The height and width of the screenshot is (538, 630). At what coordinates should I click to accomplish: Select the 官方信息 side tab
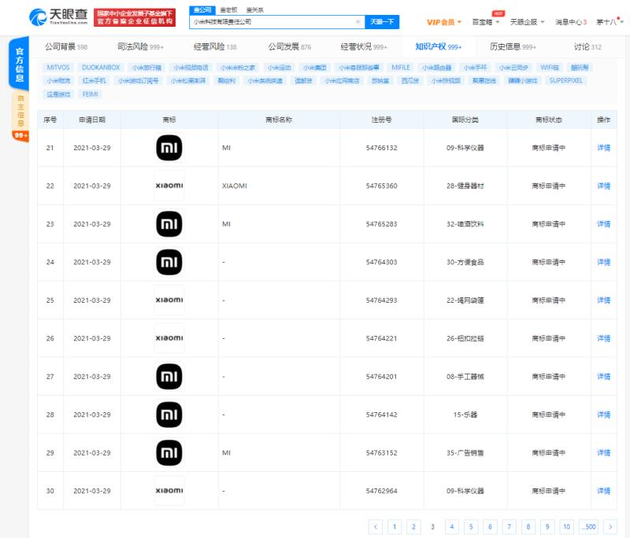point(19,63)
